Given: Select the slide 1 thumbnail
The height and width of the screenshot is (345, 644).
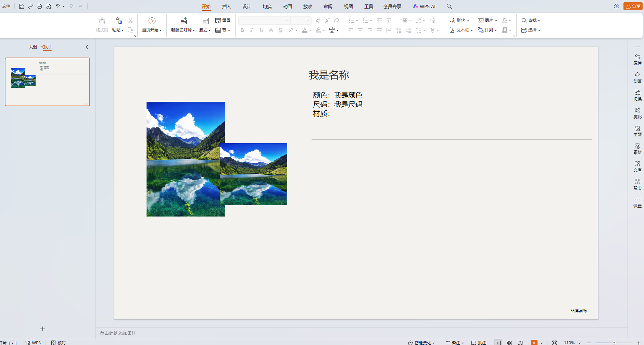Looking at the screenshot, I should (x=47, y=82).
